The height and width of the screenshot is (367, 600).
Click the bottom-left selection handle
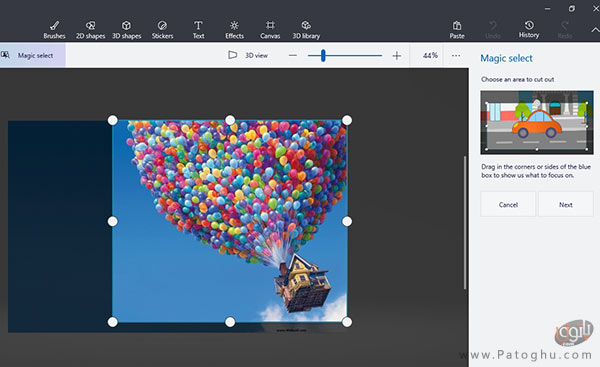tap(112, 322)
